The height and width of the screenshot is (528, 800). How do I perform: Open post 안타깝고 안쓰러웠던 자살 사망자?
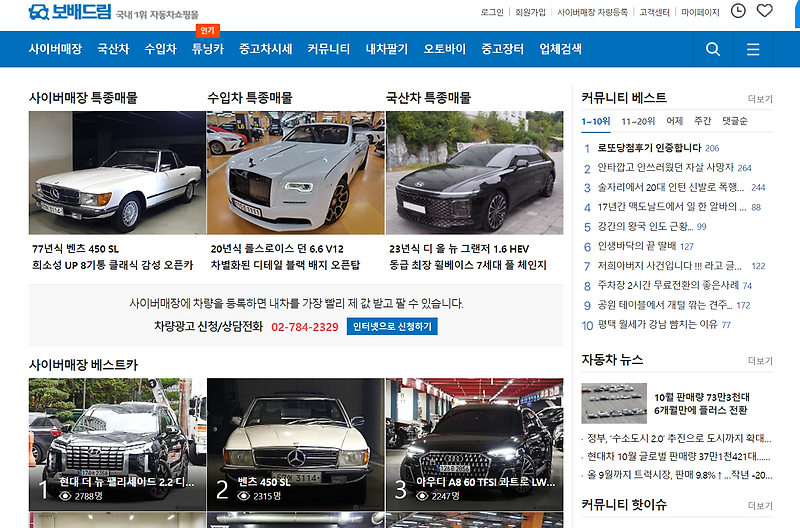pyautogui.click(x=665, y=167)
